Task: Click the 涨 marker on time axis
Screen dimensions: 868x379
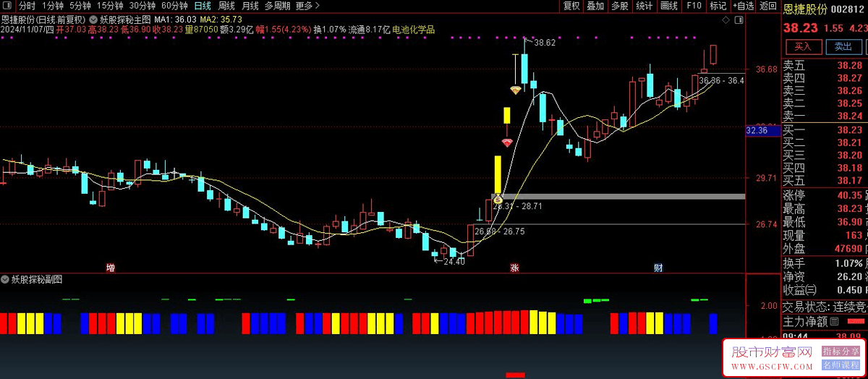Action: (515, 268)
